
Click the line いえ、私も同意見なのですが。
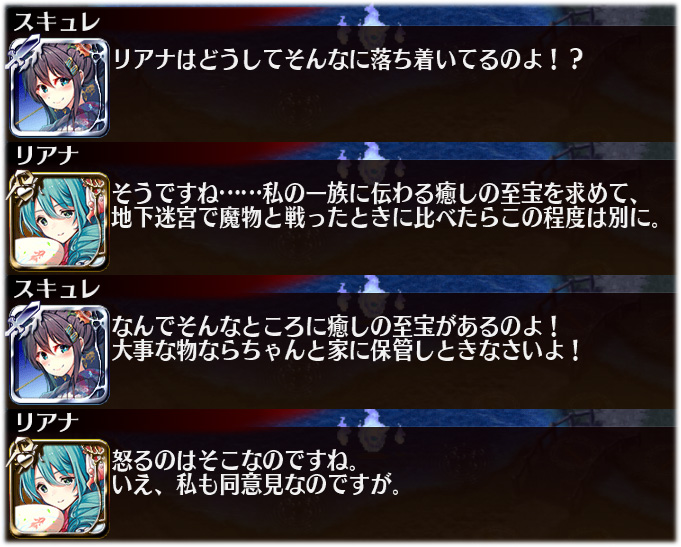click(x=256, y=486)
